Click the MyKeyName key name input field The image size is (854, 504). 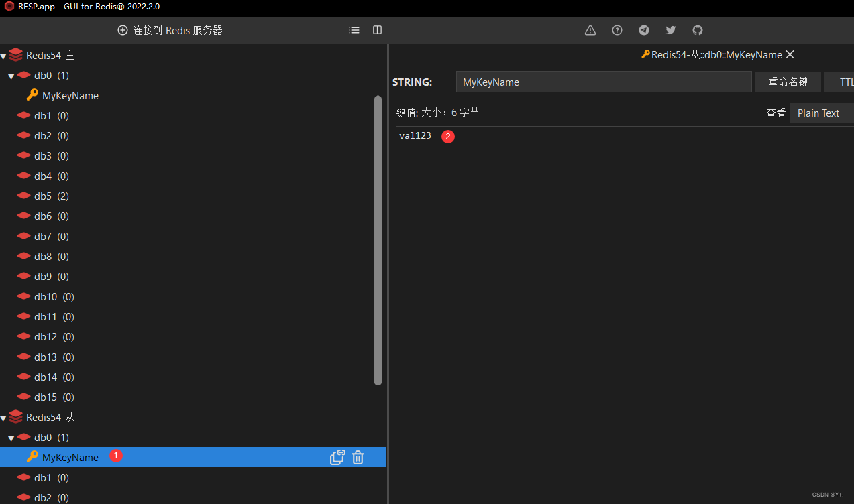tap(604, 82)
